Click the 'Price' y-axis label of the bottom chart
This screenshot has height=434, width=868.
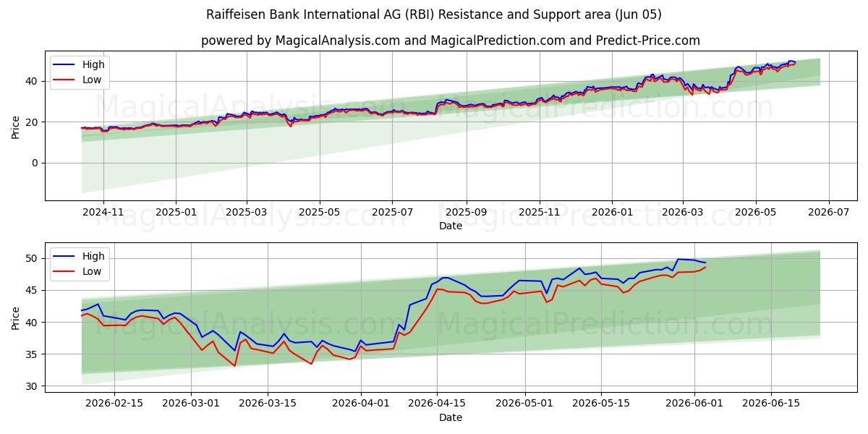[x=16, y=318]
